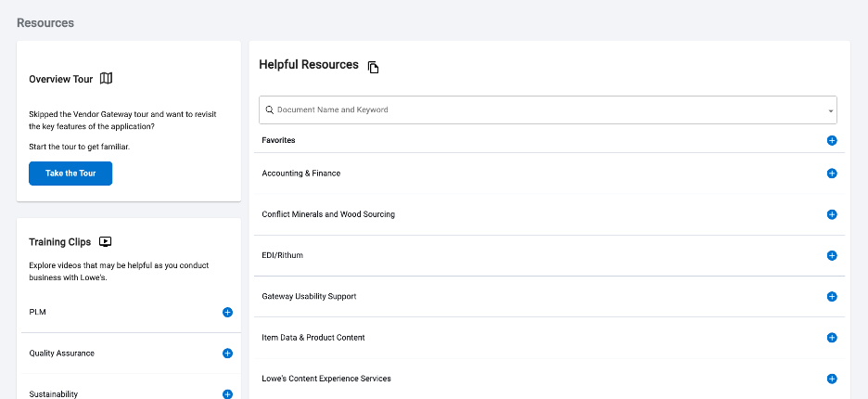868x399 pixels.
Task: Expand Item Data & Product Content plus
Action: 832,338
